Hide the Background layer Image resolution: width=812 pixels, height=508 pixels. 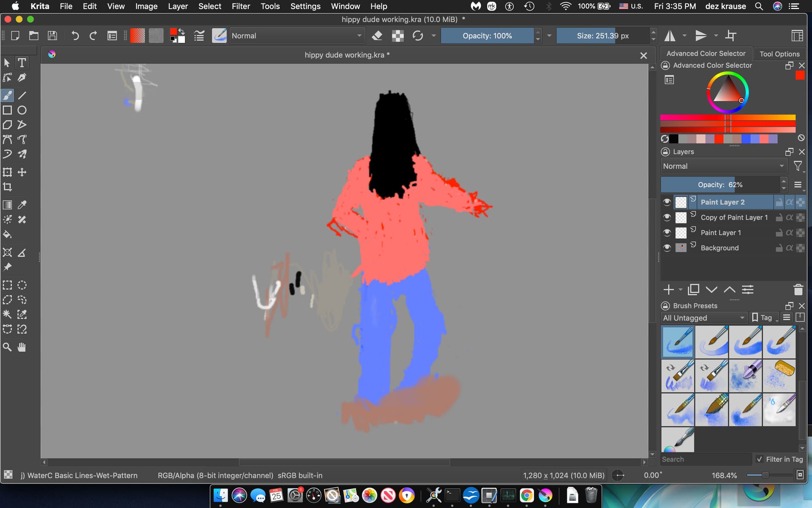coord(667,248)
